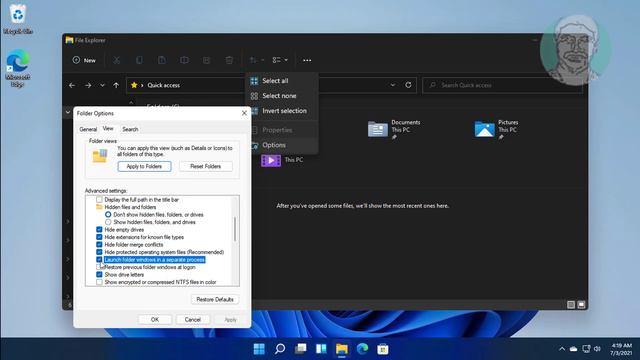Viewport: 640px width, 360px height.
Task: Check Restore previous folder windows at logon
Action: [x=99, y=267]
